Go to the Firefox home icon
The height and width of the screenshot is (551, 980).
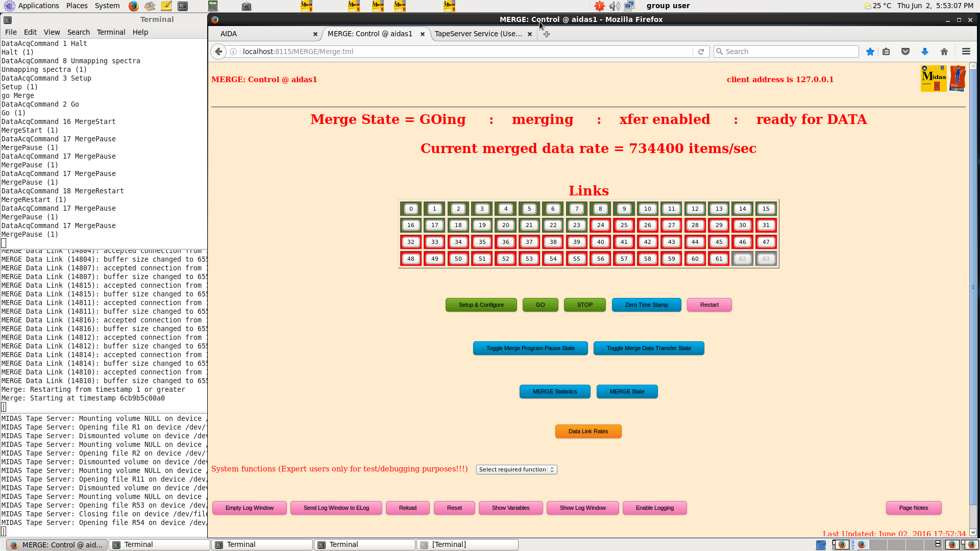click(944, 52)
